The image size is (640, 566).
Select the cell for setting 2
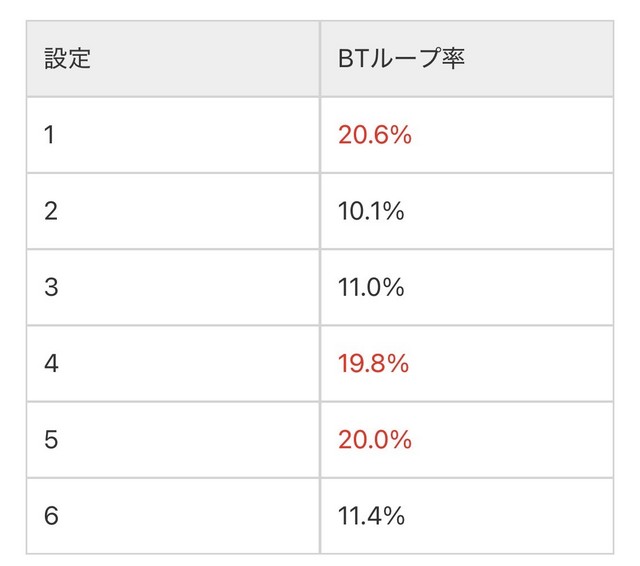click(51, 211)
